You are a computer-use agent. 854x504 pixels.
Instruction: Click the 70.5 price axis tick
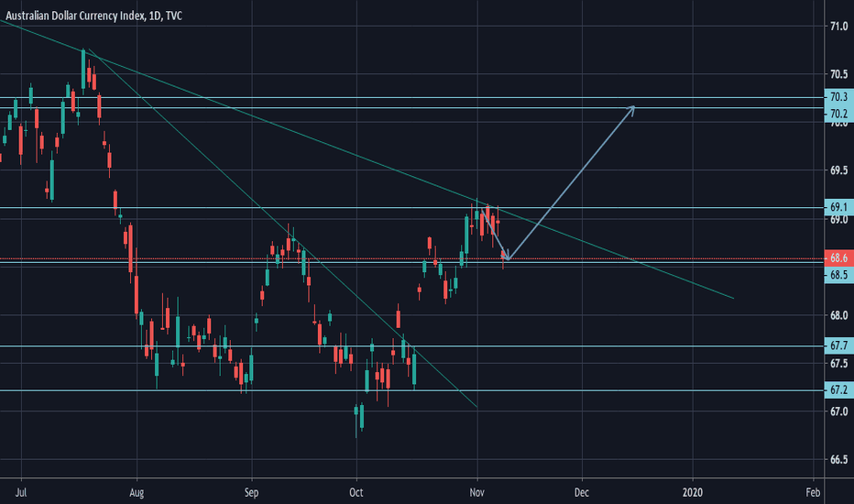[x=838, y=74]
